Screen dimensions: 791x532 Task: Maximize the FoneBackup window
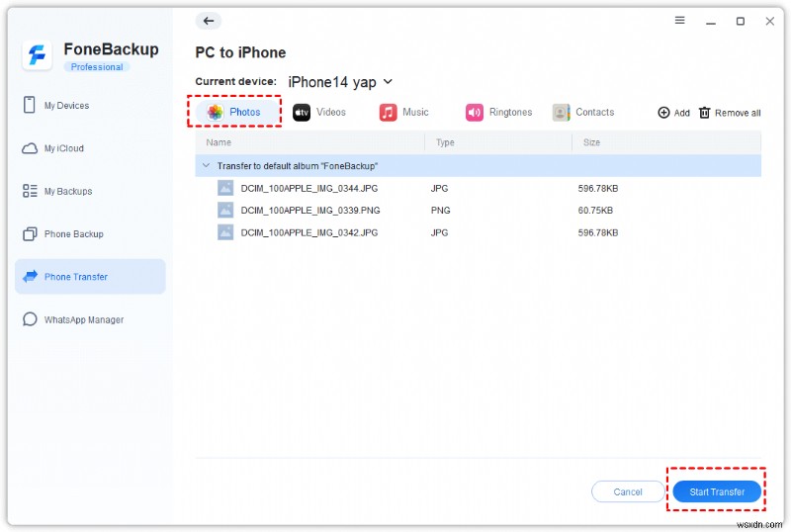pyautogui.click(x=740, y=21)
